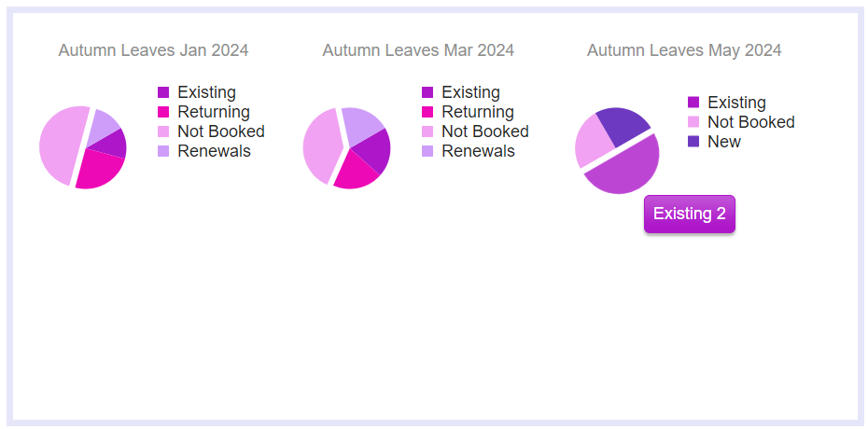The image size is (868, 429).
Task: Select the Existing slice in Mar 2024 pie
Action: (373, 151)
